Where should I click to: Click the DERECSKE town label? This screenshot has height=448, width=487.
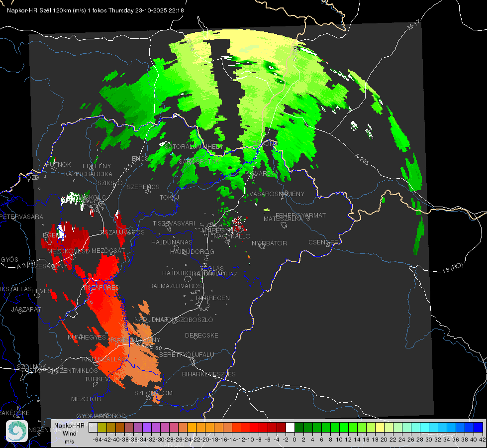(x=201, y=336)
